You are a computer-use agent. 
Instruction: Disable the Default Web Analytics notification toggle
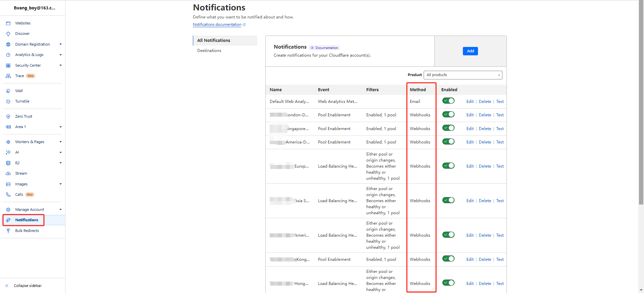coord(448,101)
